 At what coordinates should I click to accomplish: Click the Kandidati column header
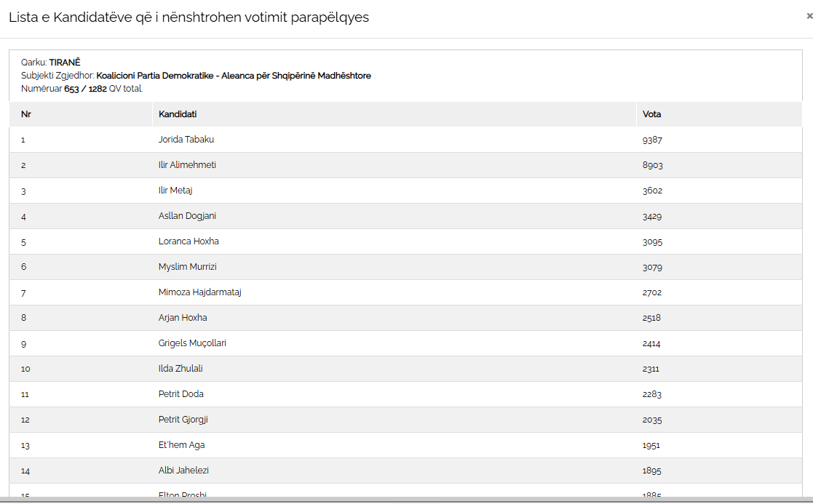click(178, 114)
